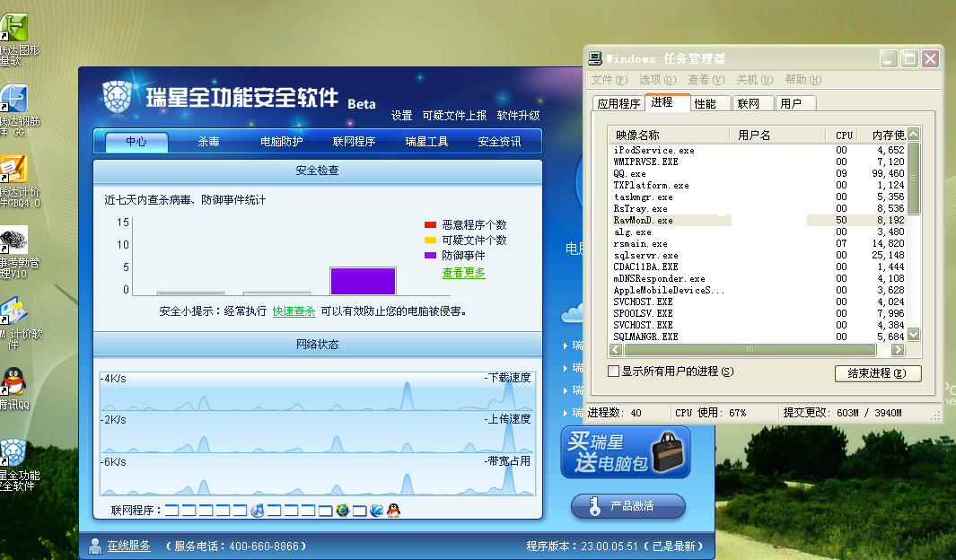Click the 结束进程 button

pyautogui.click(x=877, y=373)
